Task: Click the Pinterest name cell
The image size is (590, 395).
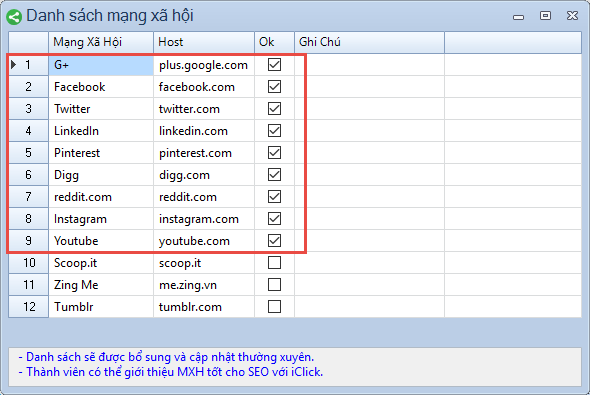Action: pos(101,153)
